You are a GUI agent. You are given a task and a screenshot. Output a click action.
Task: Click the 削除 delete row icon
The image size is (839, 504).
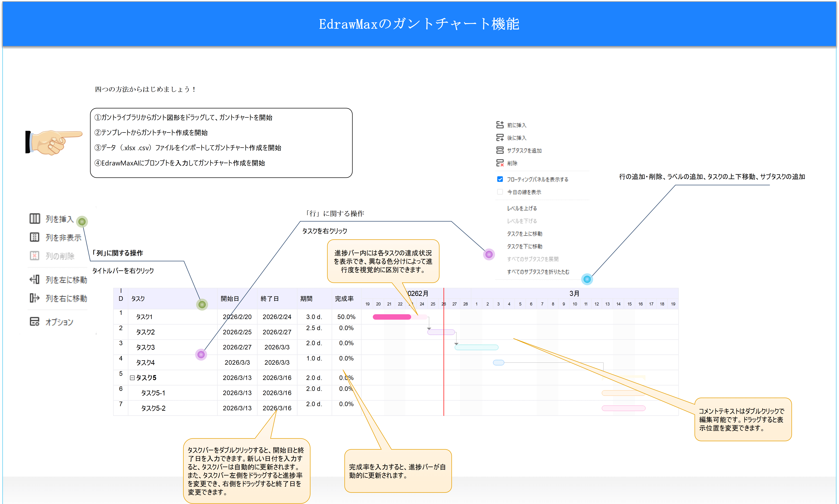[x=500, y=163]
